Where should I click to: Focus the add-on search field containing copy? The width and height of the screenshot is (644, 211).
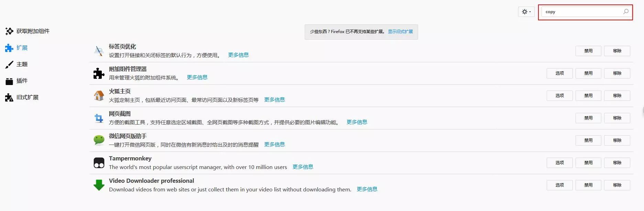pos(586,12)
